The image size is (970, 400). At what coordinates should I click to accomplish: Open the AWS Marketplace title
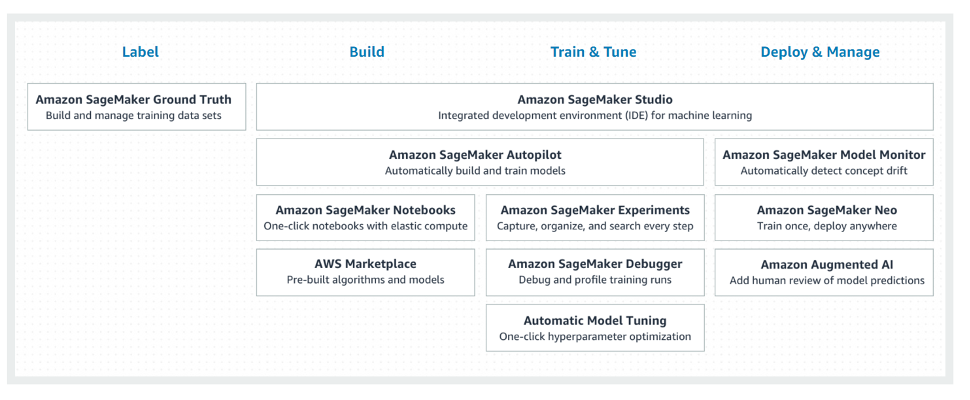(365, 264)
